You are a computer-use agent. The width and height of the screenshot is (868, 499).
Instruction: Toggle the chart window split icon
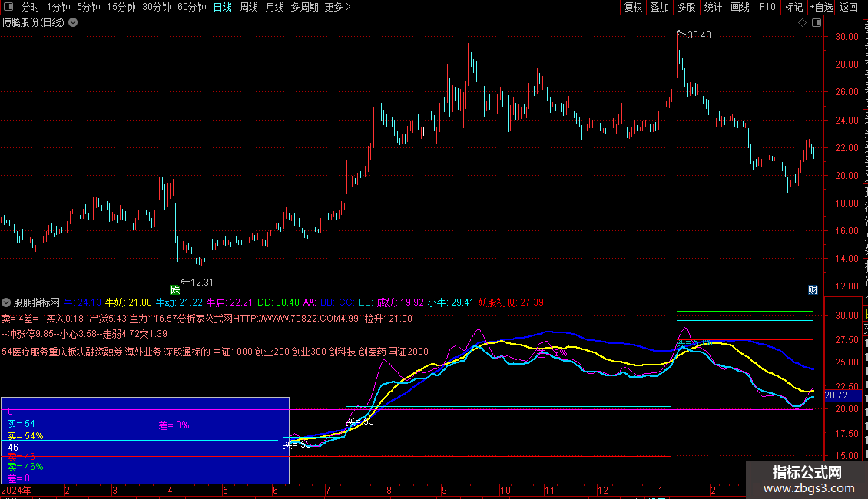tap(817, 23)
